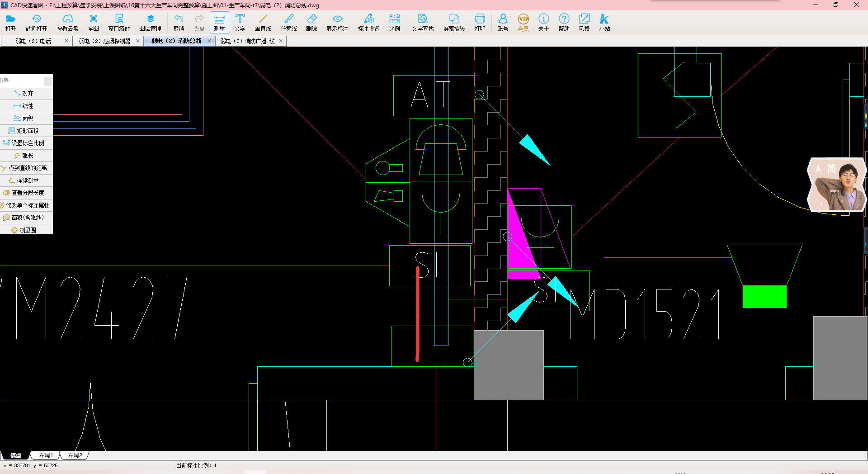Switch to 弱电 (2) 电话 tab
The width and height of the screenshot is (868, 474).
pyautogui.click(x=33, y=41)
